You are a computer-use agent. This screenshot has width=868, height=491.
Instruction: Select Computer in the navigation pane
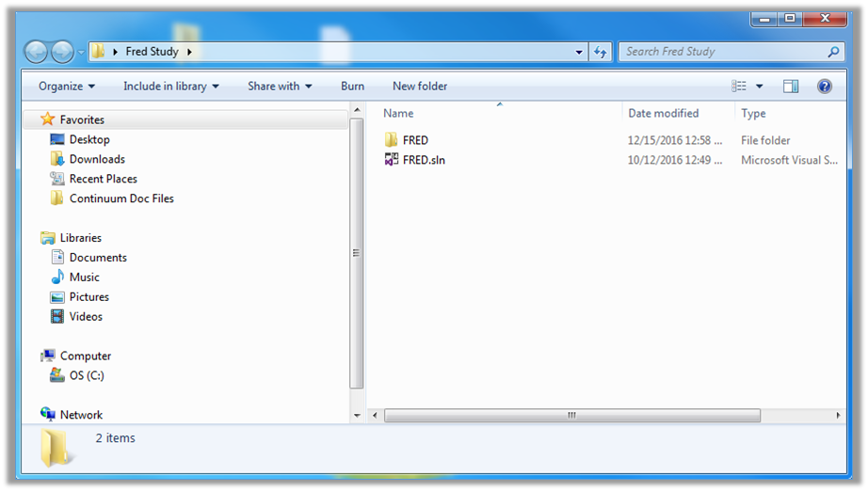coord(86,356)
